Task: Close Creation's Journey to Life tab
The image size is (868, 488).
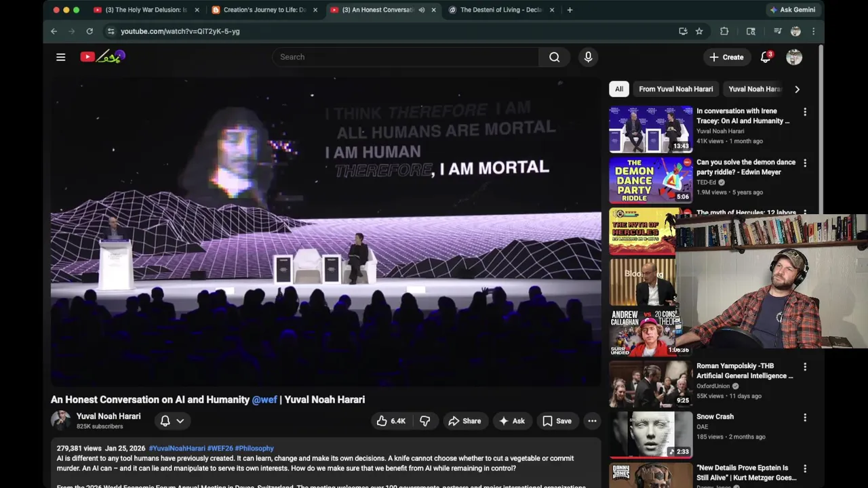Action: (315, 10)
